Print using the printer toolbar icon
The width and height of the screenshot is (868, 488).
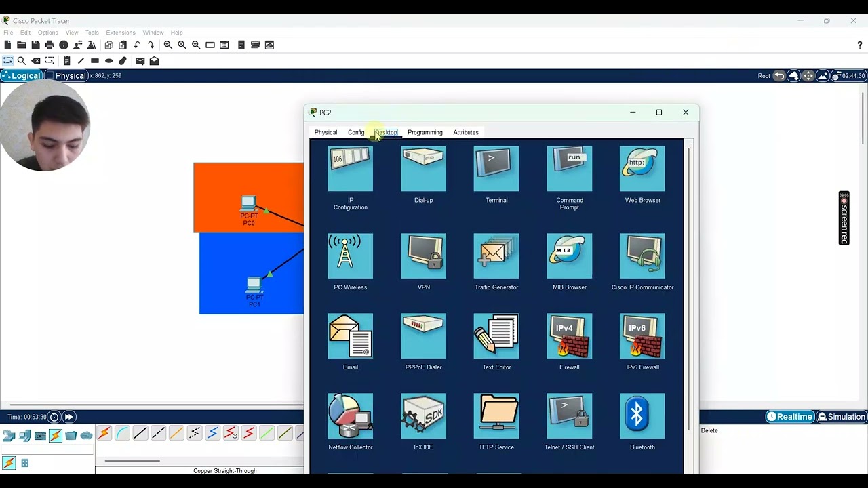click(x=50, y=45)
